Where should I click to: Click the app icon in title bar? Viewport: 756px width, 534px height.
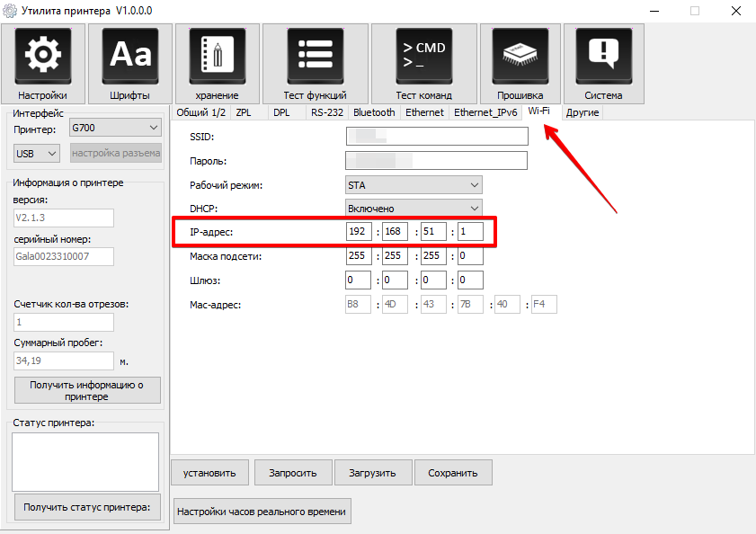tap(11, 11)
